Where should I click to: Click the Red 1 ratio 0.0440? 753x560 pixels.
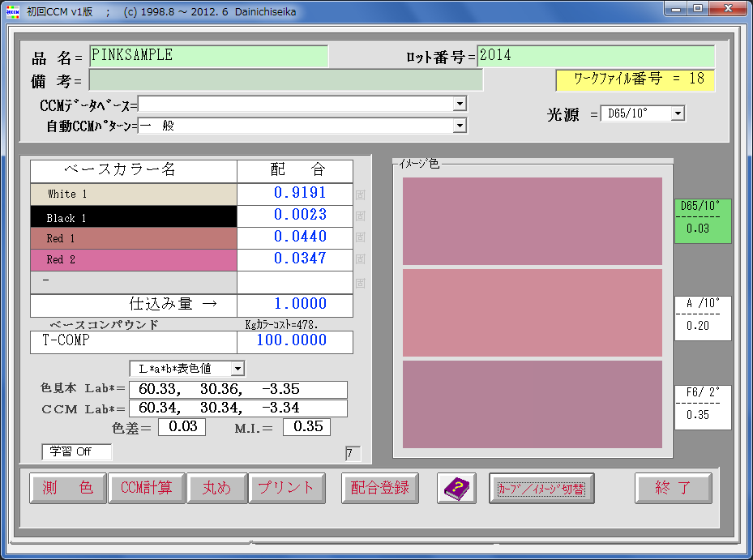(295, 237)
